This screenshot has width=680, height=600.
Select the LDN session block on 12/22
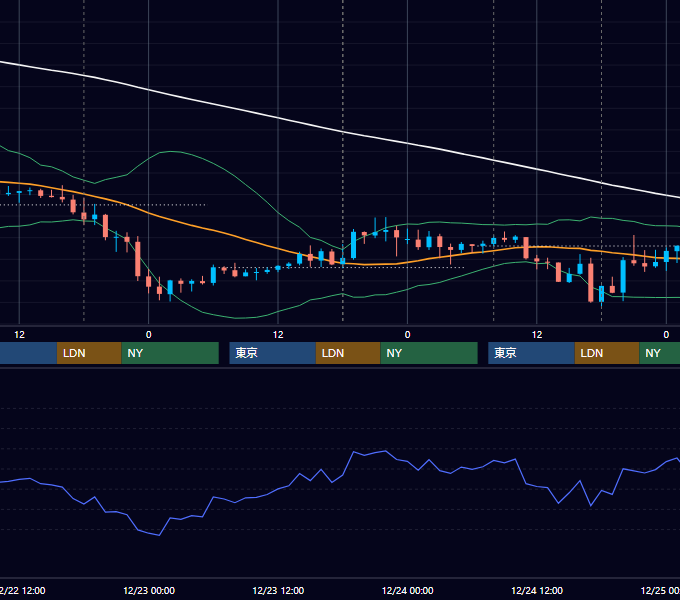click(89, 353)
